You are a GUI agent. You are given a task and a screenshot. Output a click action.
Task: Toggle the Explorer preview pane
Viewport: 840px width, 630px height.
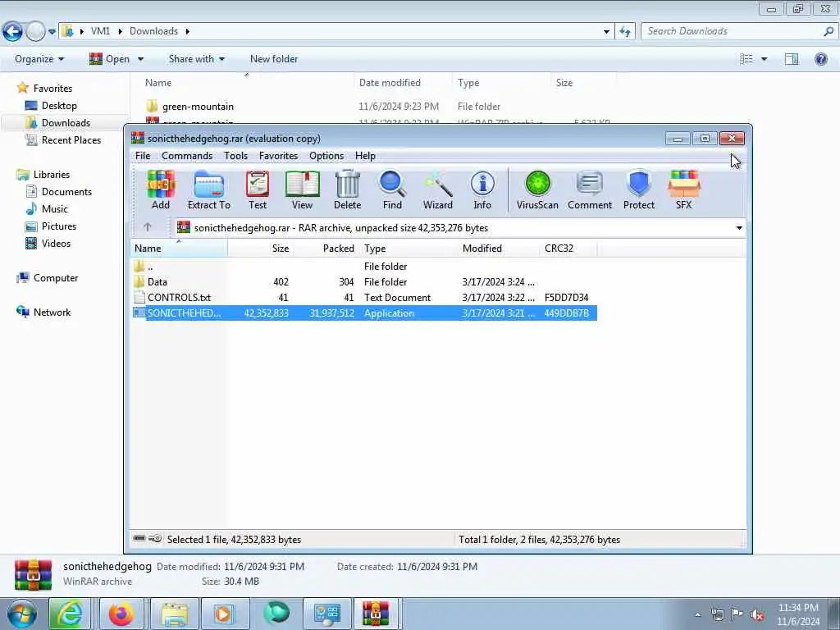tap(792, 59)
